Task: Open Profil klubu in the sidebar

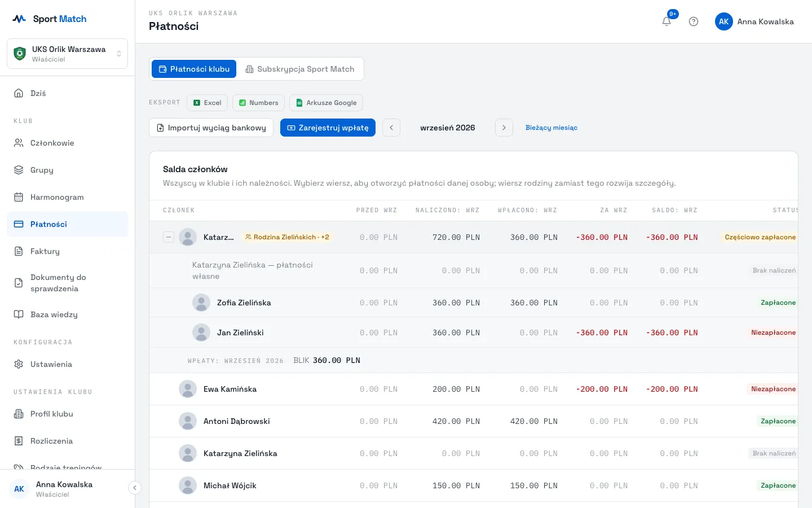Action: 68,414
